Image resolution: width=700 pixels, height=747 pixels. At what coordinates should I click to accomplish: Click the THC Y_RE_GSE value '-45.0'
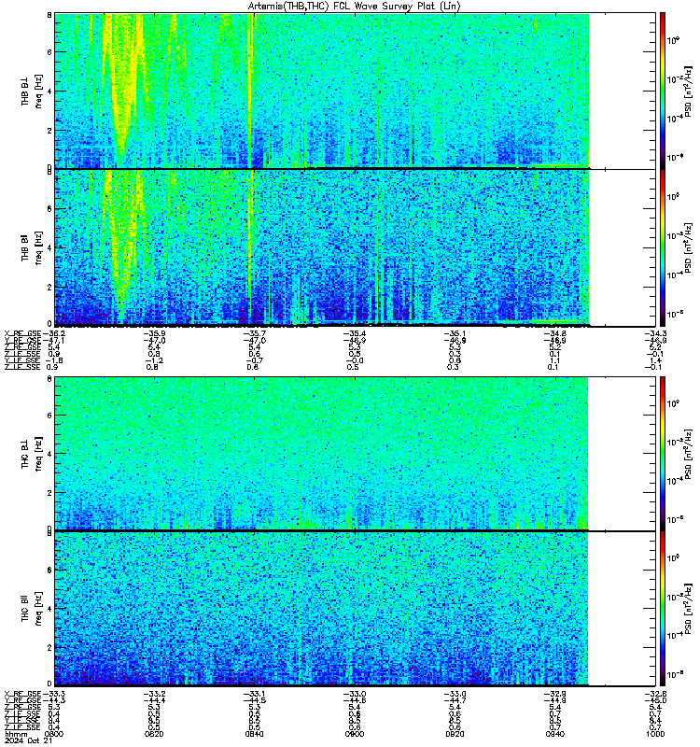pyautogui.click(x=655, y=700)
